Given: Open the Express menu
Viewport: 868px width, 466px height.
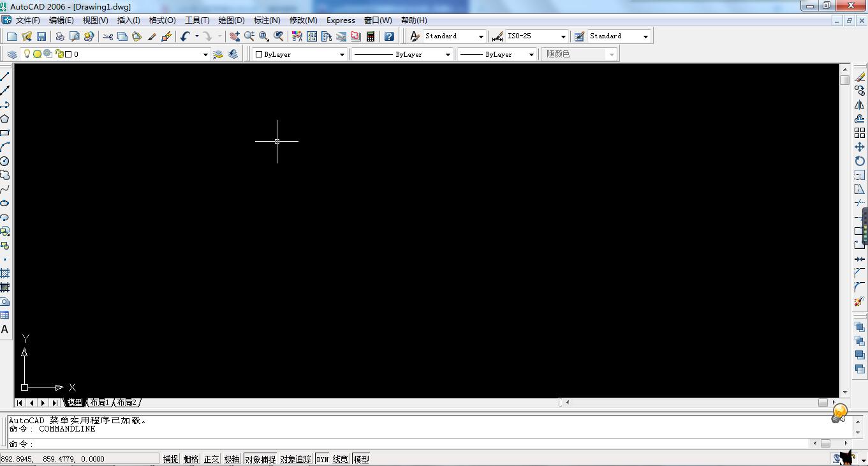Looking at the screenshot, I should (341, 20).
